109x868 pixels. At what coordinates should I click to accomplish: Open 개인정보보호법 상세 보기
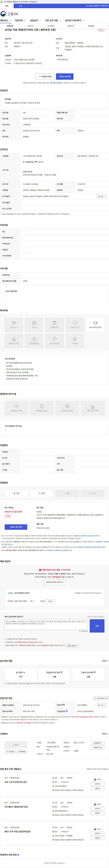54,582
